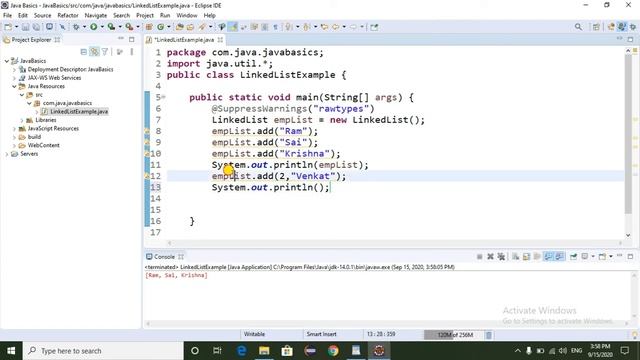Image resolution: width=640 pixels, height=360 pixels.
Task: Click the Clear Console icon
Action: 516,256
